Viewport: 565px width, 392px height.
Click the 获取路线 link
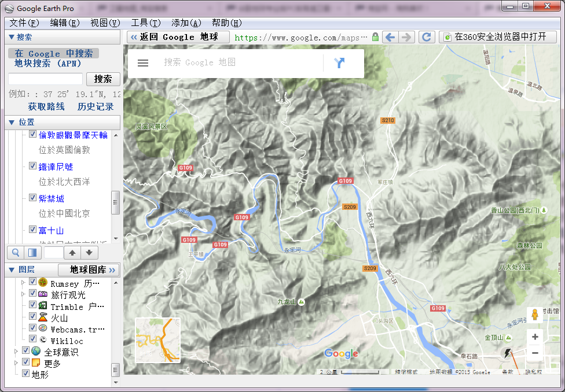(x=46, y=106)
